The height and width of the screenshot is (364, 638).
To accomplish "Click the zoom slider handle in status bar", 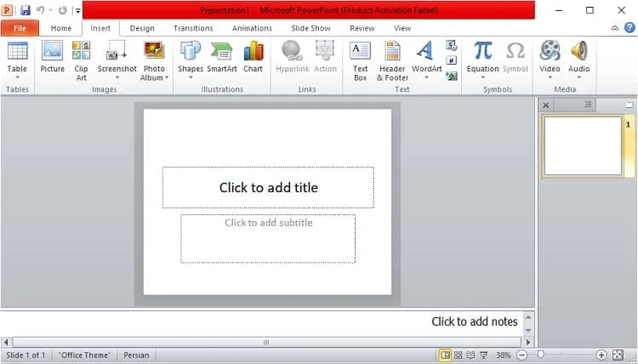I will click(x=540, y=355).
